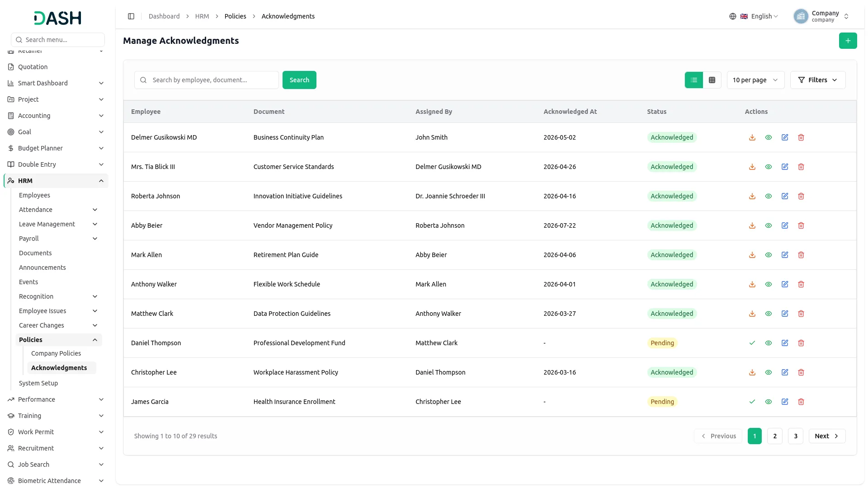The width and height of the screenshot is (868, 488).
Task: Click the green add acknowledgment plus button
Action: pyautogui.click(x=848, y=41)
